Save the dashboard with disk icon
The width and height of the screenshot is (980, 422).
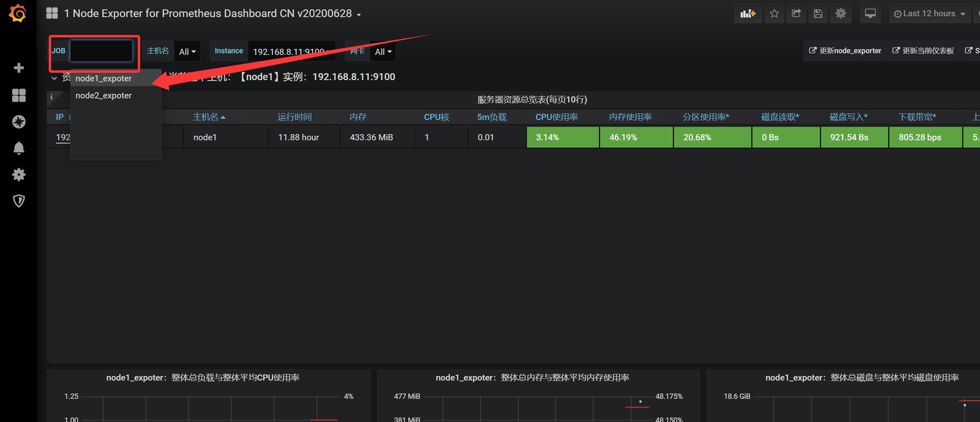point(818,13)
